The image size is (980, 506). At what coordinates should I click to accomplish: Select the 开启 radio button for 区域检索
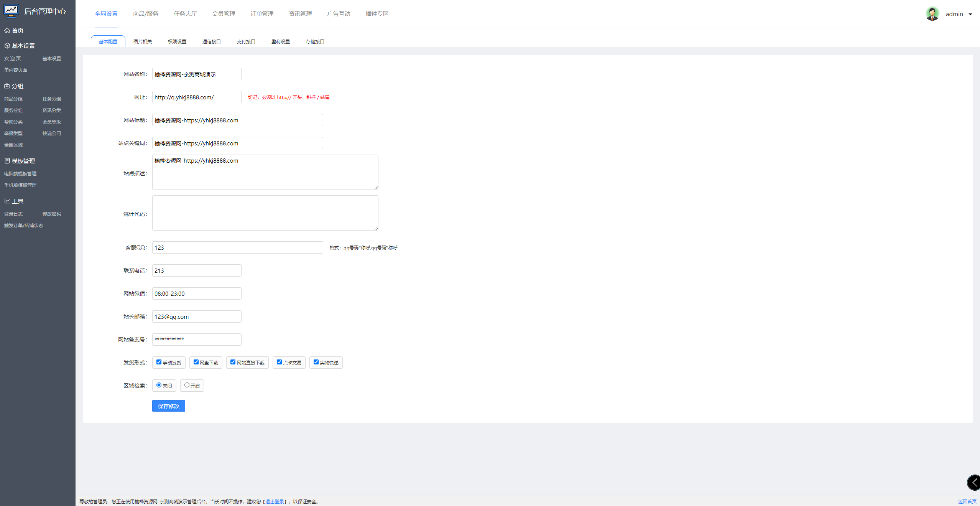(187, 385)
